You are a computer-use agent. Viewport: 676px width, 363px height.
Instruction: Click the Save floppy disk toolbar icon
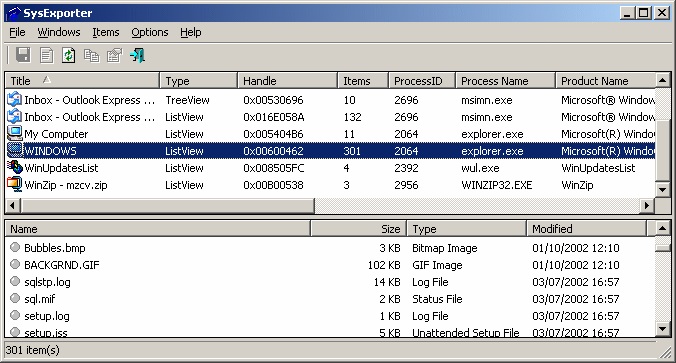23,55
